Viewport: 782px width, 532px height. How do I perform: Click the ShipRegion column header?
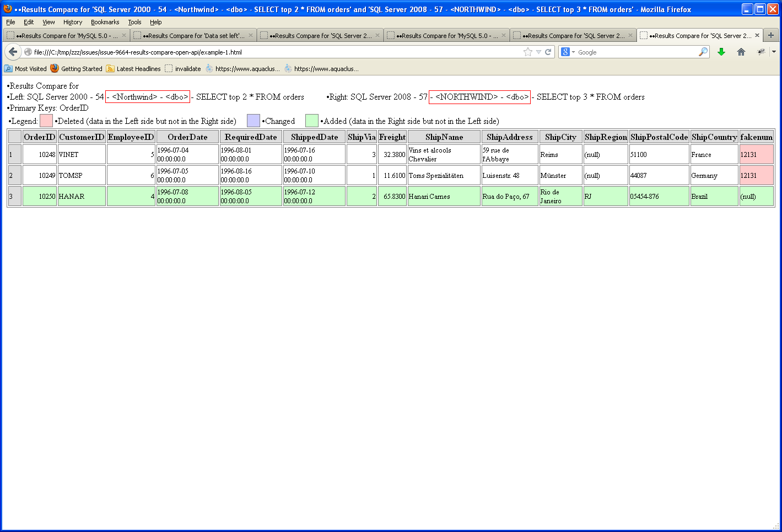pyautogui.click(x=606, y=137)
